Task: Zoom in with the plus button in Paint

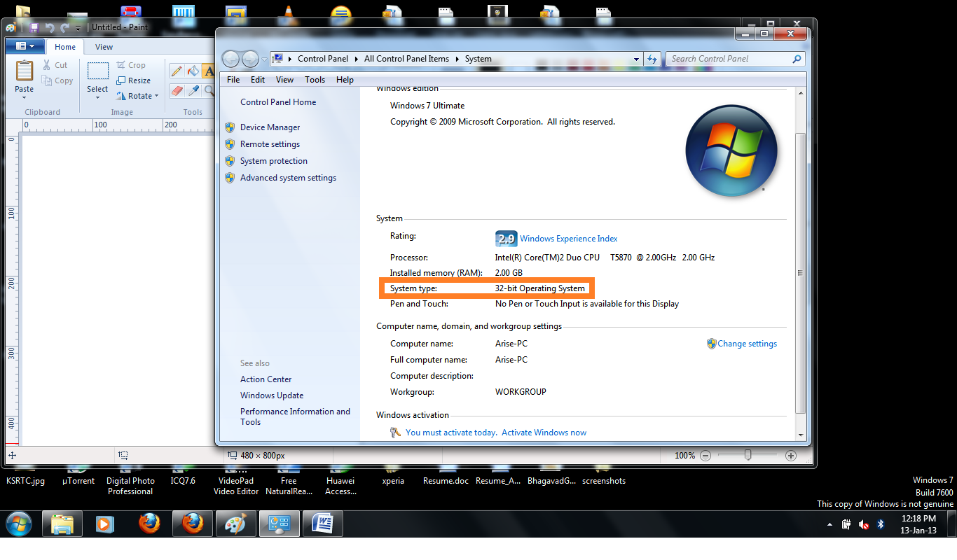Action: coord(791,456)
